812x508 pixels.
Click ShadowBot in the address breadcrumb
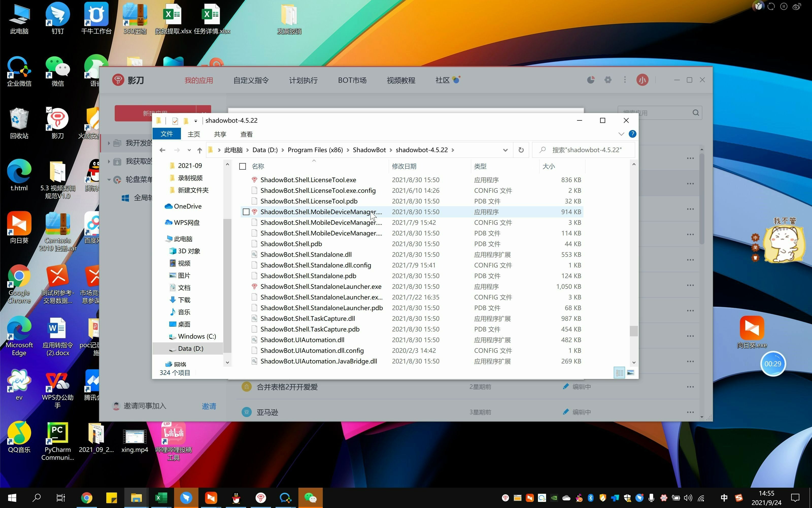click(x=369, y=150)
